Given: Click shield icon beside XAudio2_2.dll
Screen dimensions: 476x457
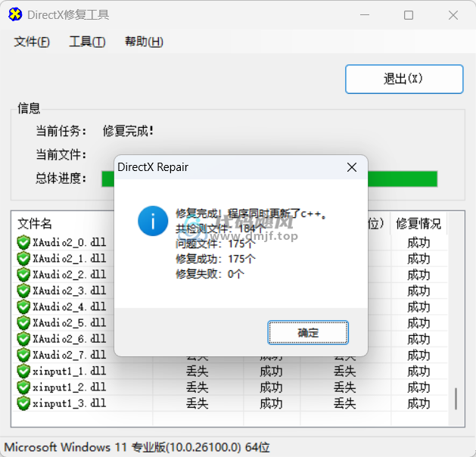Looking at the screenshot, I should (23, 275).
